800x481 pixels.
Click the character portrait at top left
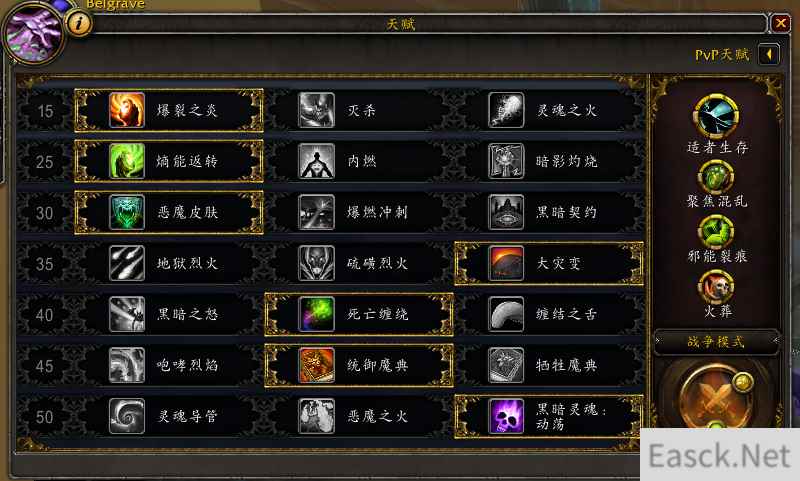point(33,35)
